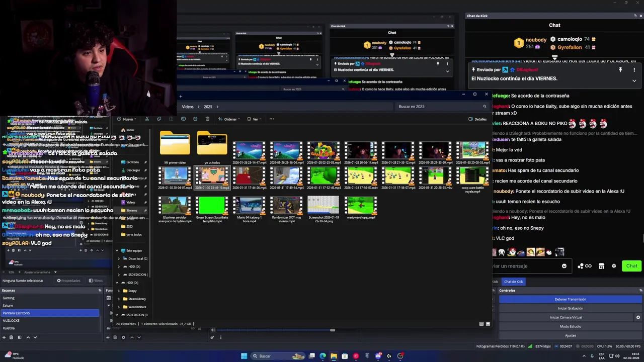The height and width of the screenshot is (362, 644).
Task: Expand SteamLibrary folder tree node
Action: pos(119,299)
